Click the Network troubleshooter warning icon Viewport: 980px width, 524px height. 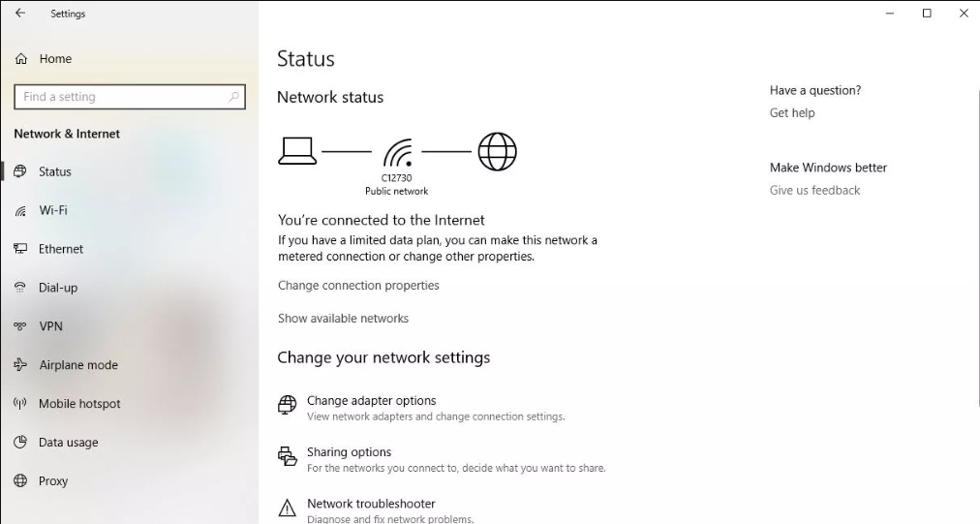(287, 508)
